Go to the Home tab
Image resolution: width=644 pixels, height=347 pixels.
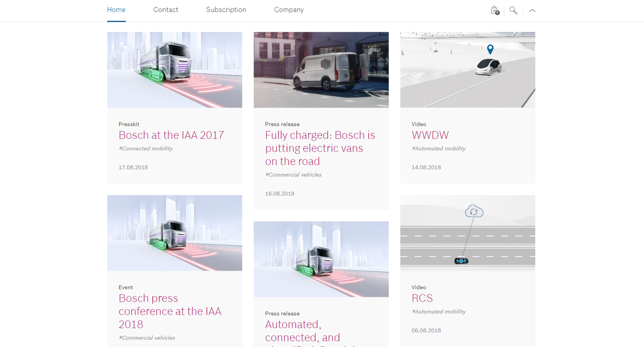[116, 10]
